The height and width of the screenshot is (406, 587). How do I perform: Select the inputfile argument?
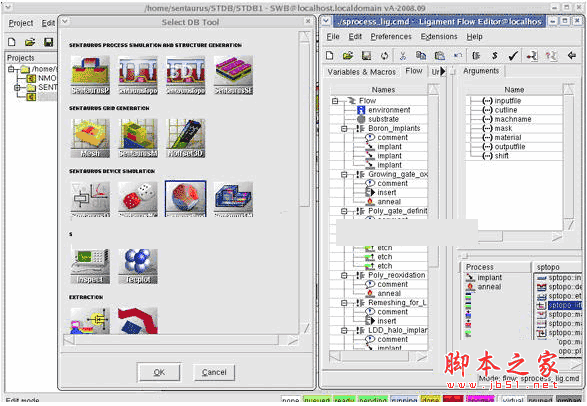507,101
